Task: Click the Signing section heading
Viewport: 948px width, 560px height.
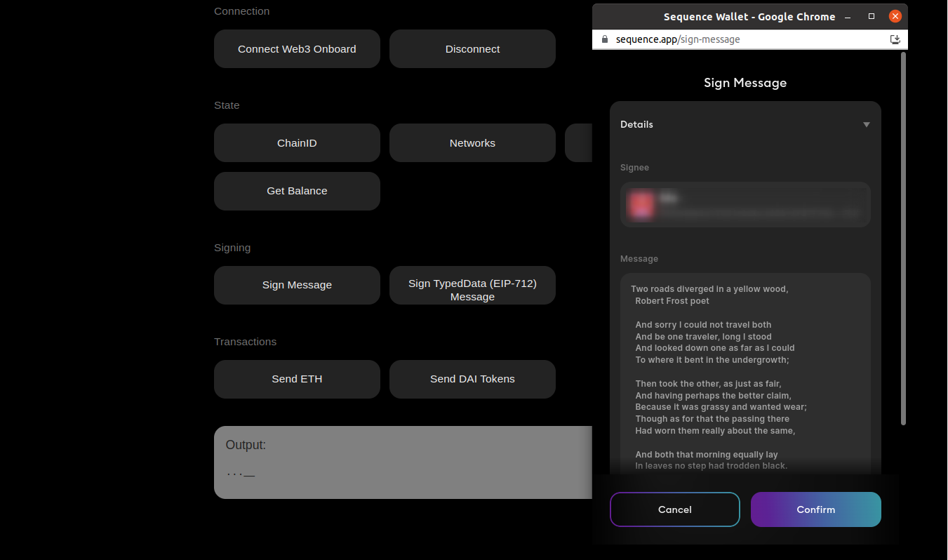Action: pyautogui.click(x=232, y=248)
